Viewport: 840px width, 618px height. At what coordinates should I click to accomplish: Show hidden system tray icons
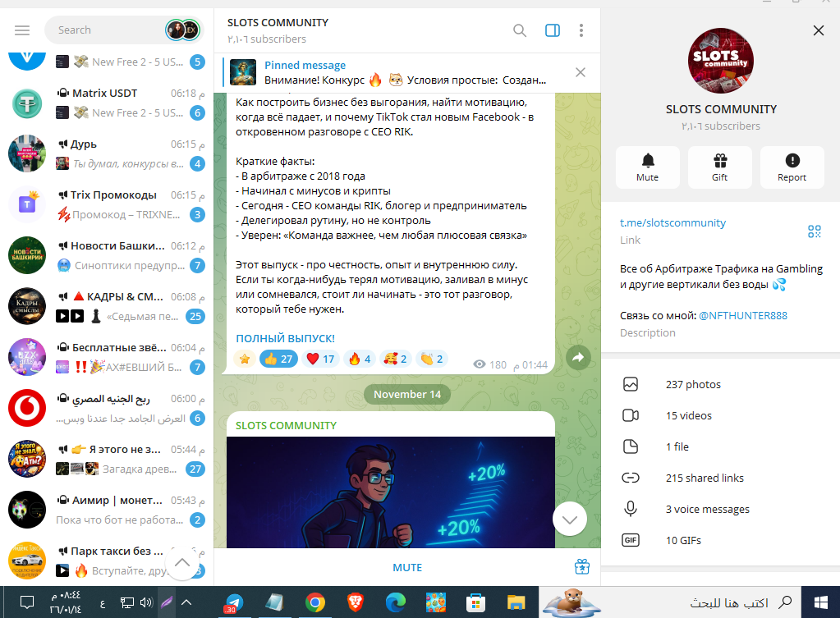tap(186, 602)
